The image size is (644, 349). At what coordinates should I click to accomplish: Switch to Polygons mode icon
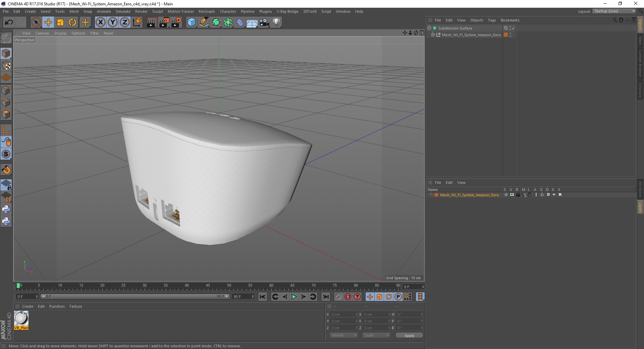point(6,114)
